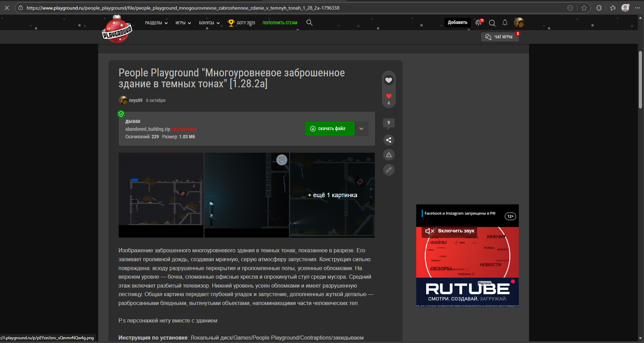Like the post with the red heart
Image resolution: width=644 pixels, height=343 pixels.
389,96
